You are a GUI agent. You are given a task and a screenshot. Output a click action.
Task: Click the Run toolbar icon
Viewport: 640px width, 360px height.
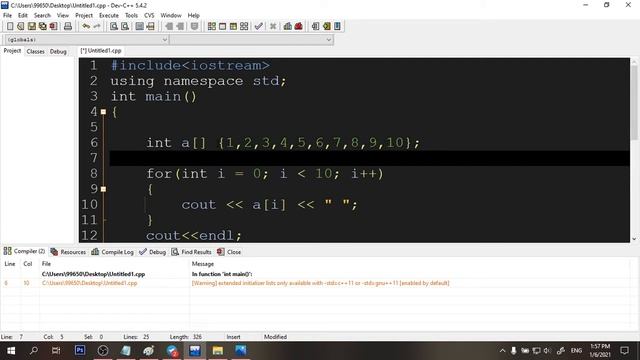coord(222,27)
